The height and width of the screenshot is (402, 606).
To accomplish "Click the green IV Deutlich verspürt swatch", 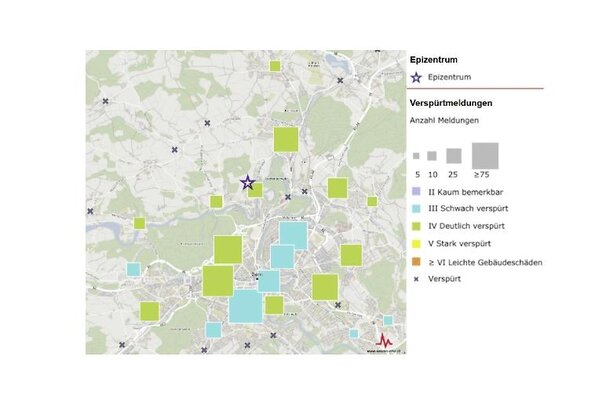I will [x=416, y=226].
